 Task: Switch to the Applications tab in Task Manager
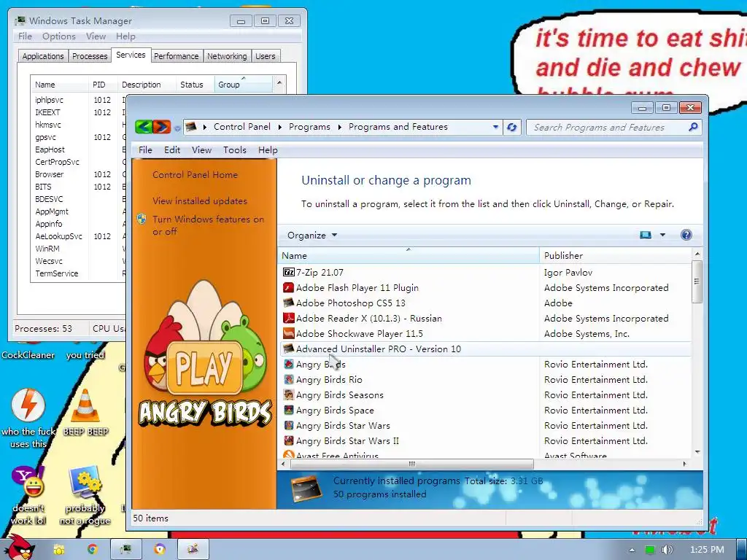(43, 56)
